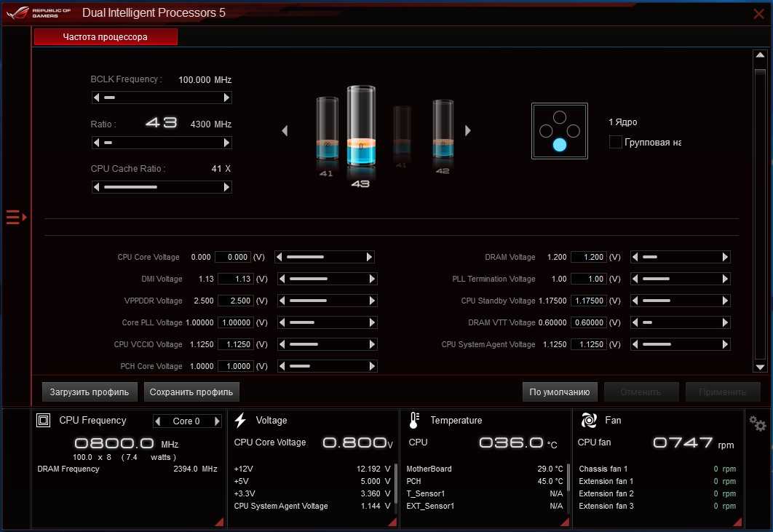Expand the Voltage panel corner triangle
Viewport: 773px width, 532px height.
click(392, 521)
